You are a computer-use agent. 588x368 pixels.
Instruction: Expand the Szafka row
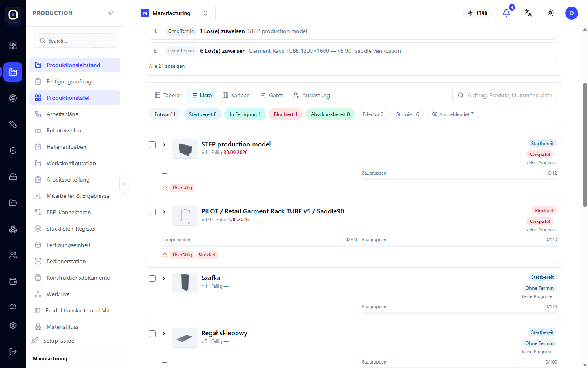164,278
